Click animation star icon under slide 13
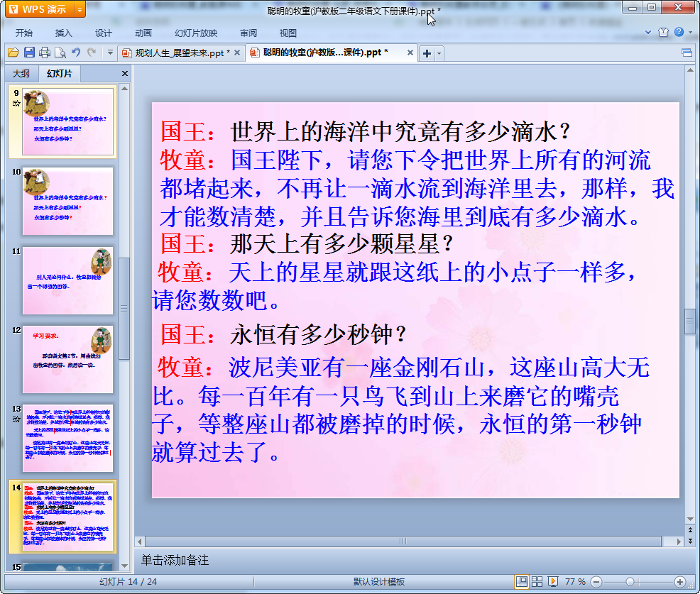 [x=16, y=419]
